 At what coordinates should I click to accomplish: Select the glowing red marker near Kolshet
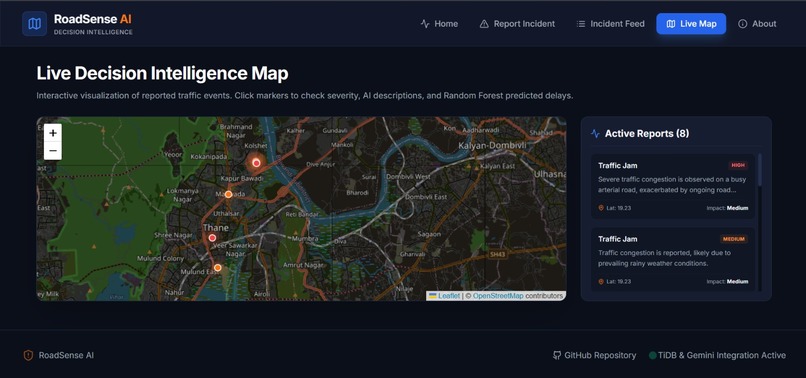[x=257, y=163]
